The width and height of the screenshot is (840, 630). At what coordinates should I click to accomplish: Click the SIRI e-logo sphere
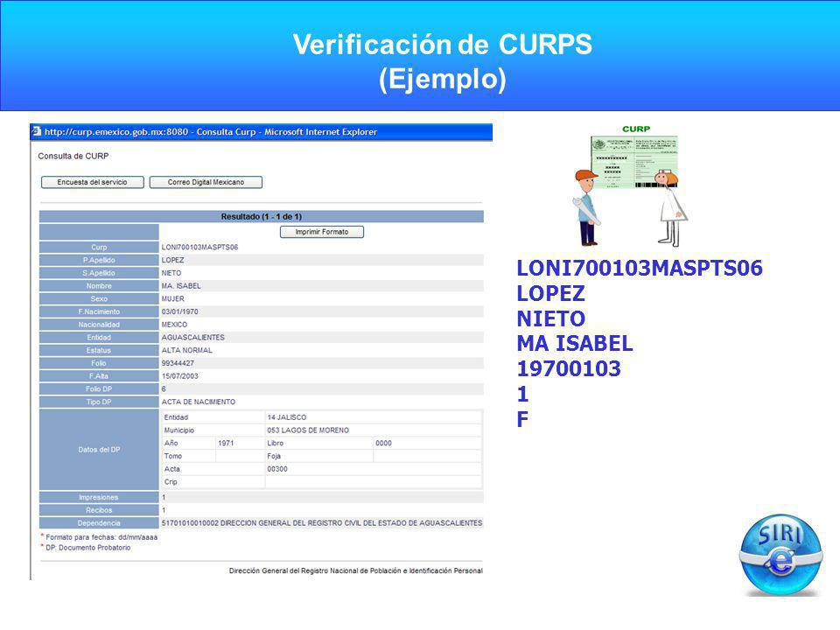coord(781,555)
